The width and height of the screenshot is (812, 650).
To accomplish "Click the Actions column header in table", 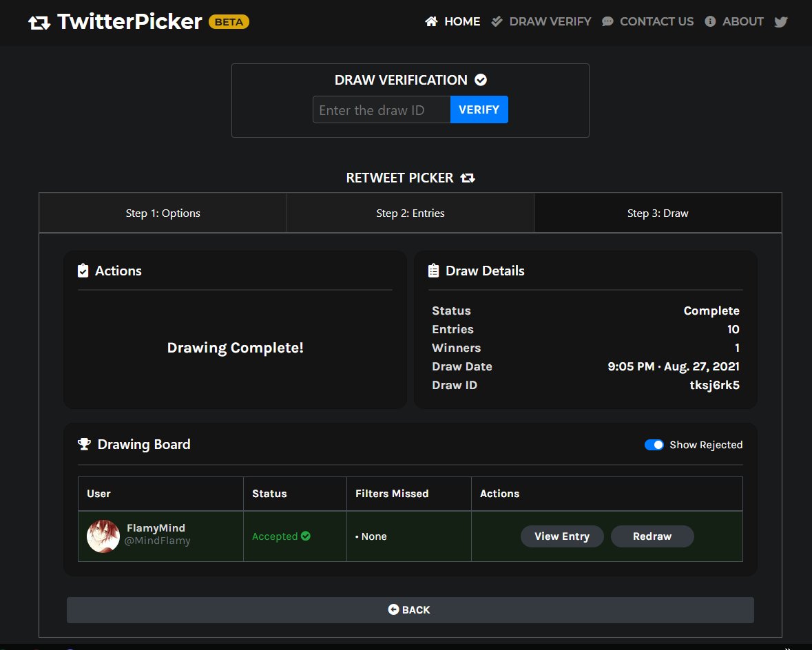I will pyautogui.click(x=499, y=493).
